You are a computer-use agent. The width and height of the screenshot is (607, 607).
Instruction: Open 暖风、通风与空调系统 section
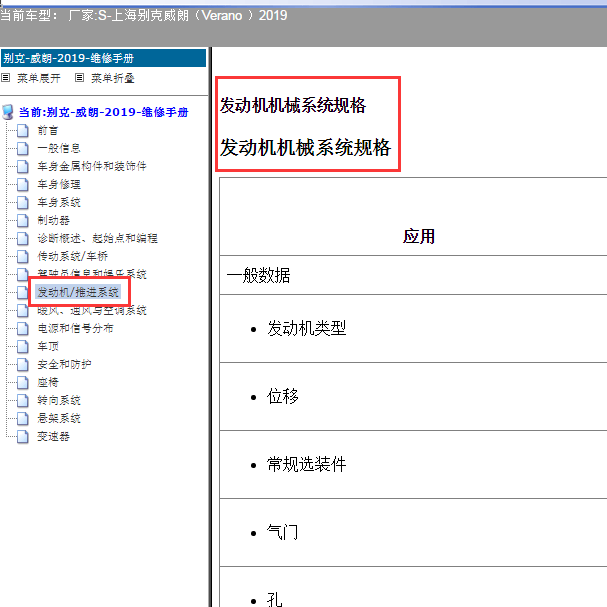(92, 310)
